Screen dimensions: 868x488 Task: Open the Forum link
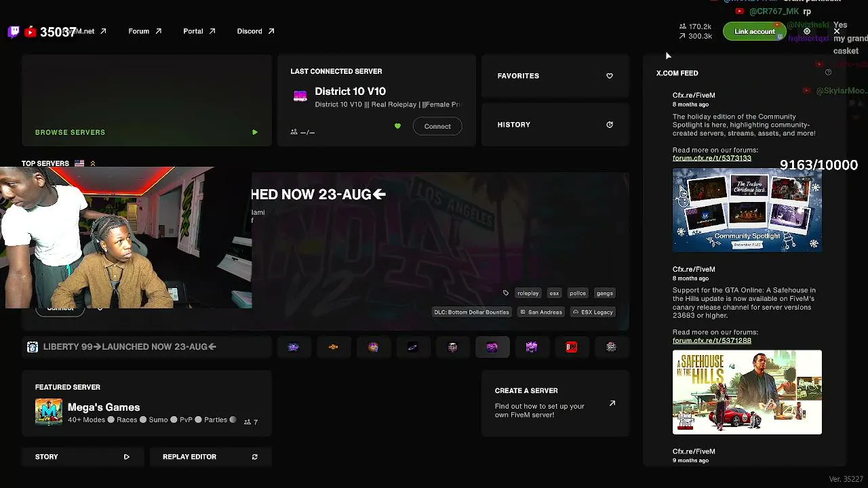[x=145, y=31]
